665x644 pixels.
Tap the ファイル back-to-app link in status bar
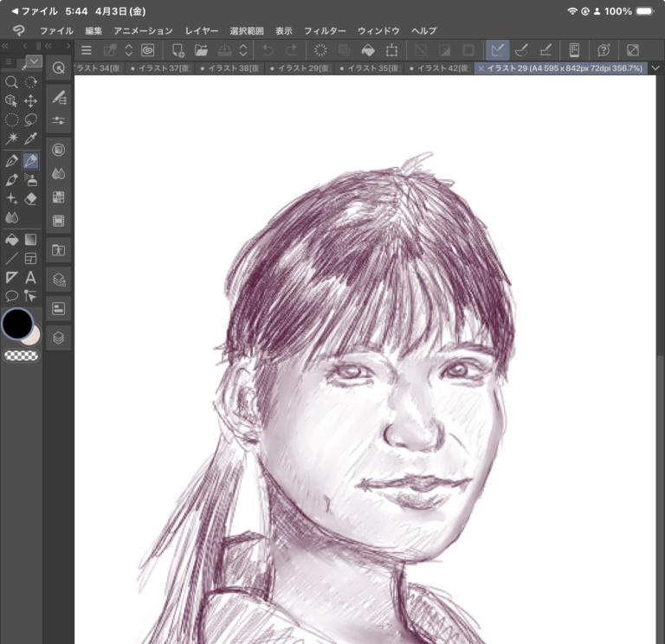tap(35, 11)
